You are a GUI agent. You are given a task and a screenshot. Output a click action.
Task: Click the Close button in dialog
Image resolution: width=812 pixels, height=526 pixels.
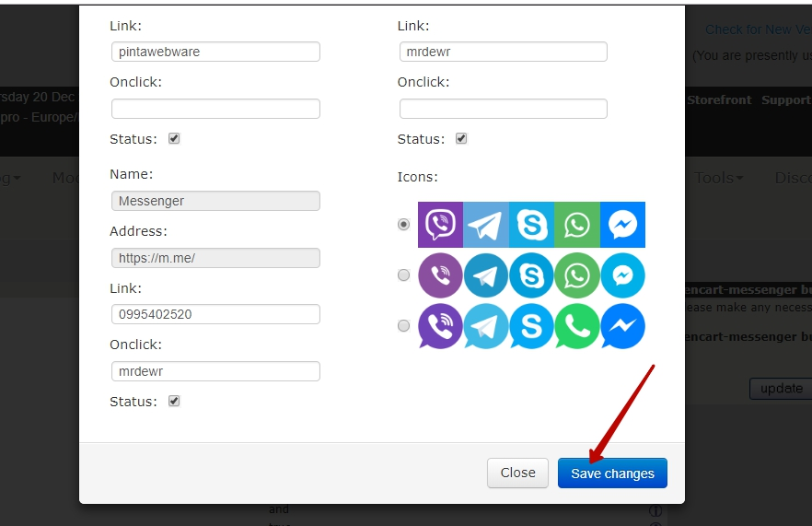517,473
